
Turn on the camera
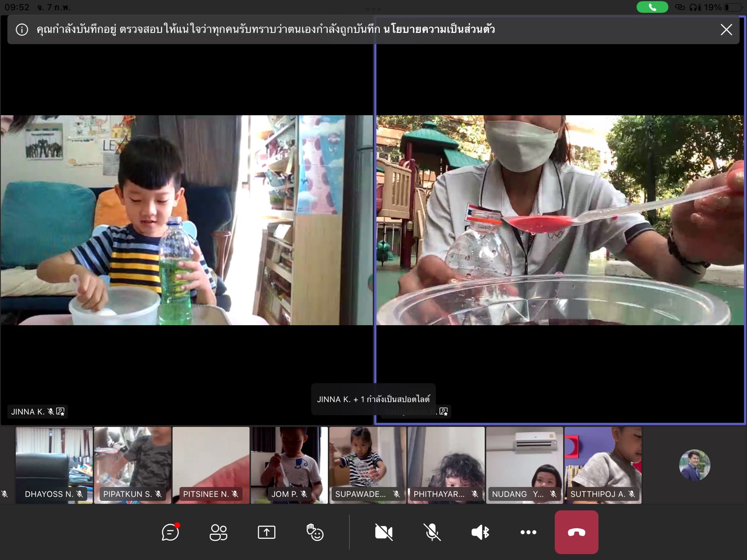coord(384,532)
